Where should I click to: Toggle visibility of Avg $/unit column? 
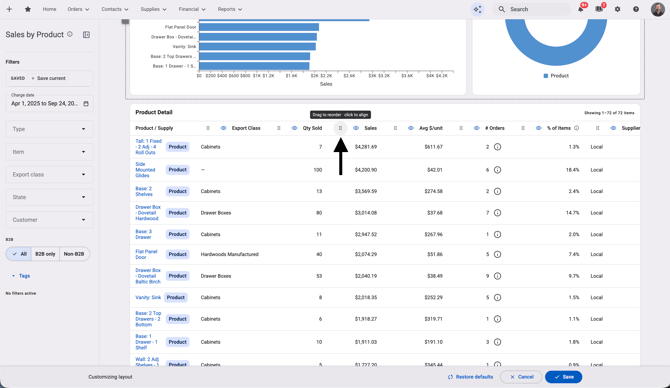point(411,128)
